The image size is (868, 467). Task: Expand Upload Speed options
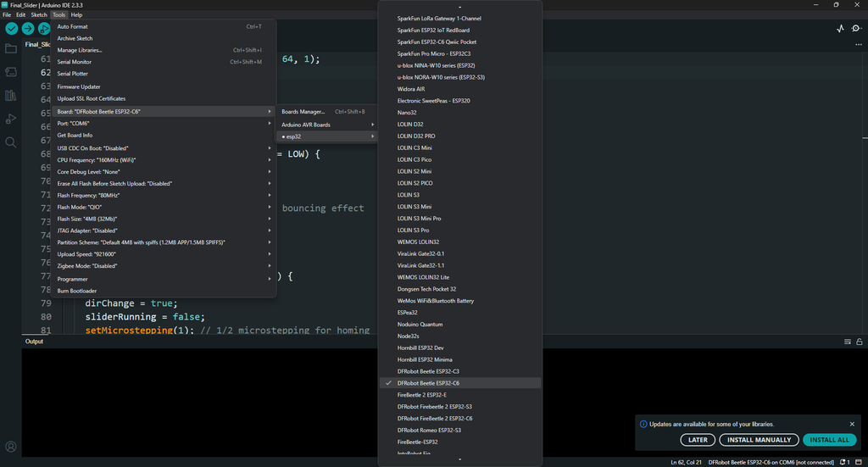[164, 254]
